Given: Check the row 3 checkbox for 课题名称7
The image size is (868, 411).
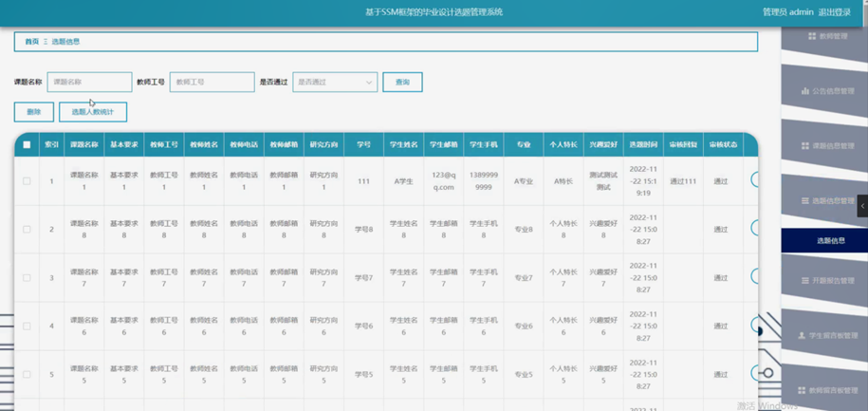Looking at the screenshot, I should 27,277.
